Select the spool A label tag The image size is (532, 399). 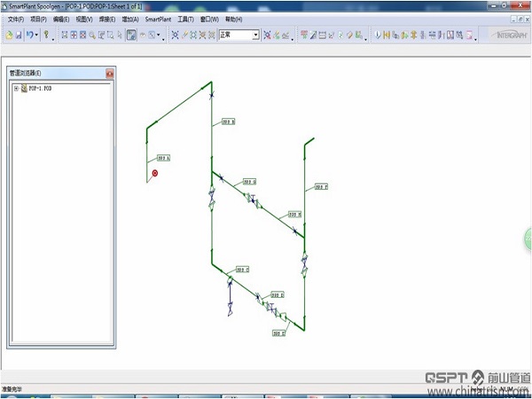163,158
